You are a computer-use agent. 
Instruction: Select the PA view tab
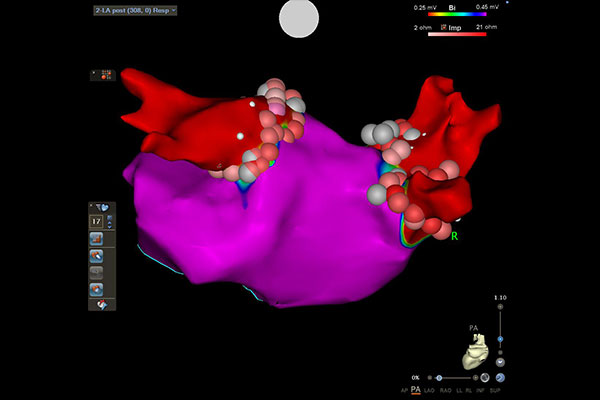pyautogui.click(x=415, y=391)
